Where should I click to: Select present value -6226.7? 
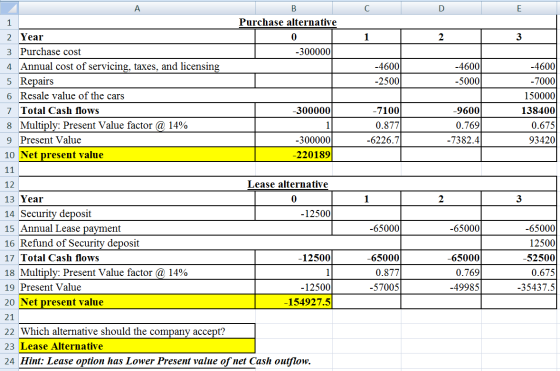click(x=366, y=140)
